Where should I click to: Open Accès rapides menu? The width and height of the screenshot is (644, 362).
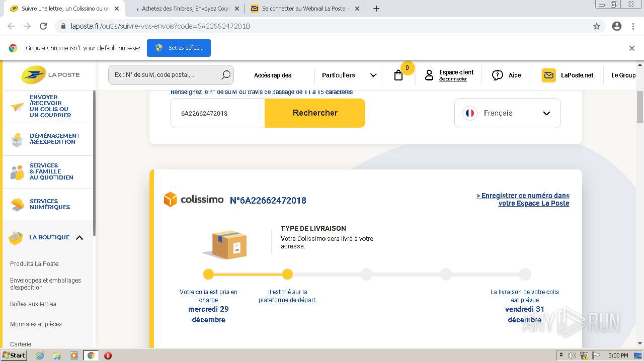tap(273, 75)
